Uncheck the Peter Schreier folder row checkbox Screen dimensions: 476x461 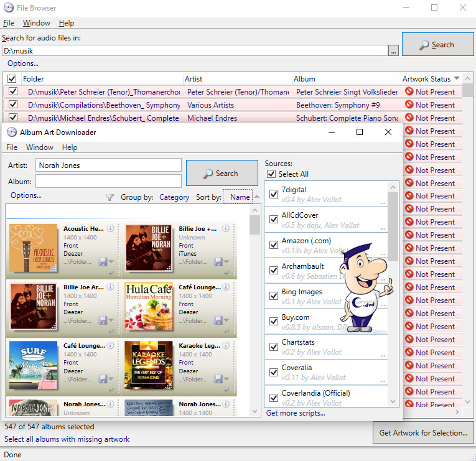click(x=13, y=91)
